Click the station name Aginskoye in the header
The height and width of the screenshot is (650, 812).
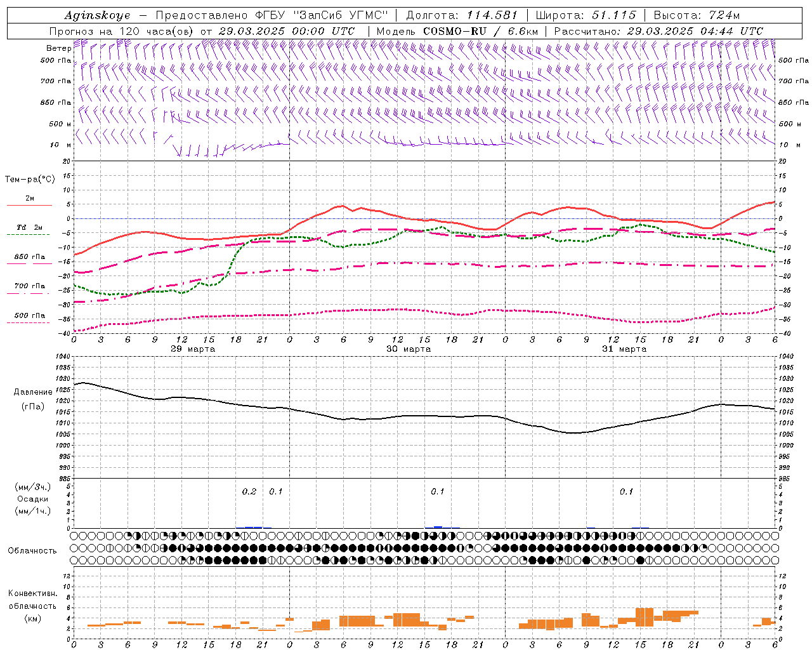pyautogui.click(x=98, y=15)
